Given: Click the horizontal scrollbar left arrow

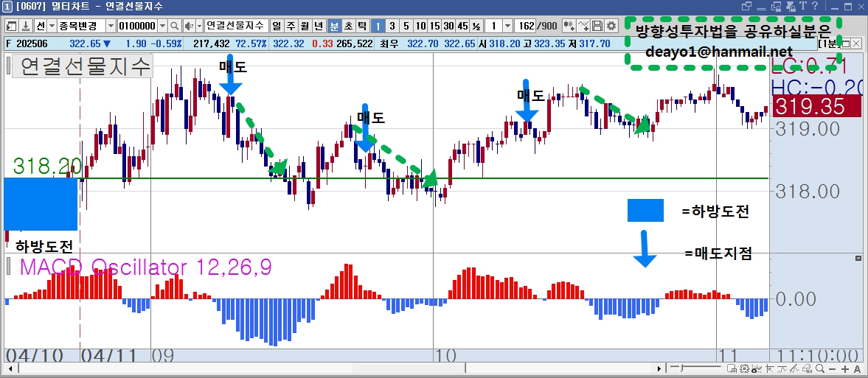Looking at the screenshot, I should point(10,368).
